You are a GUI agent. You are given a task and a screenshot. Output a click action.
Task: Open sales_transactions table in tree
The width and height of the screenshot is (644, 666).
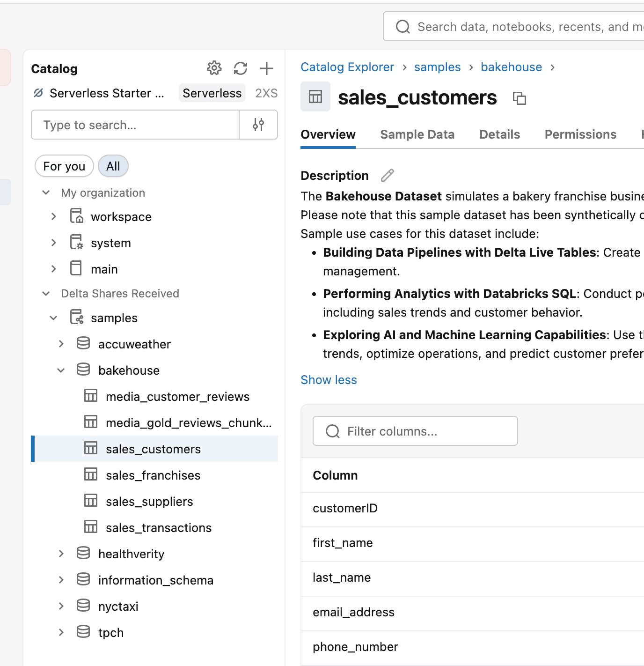(158, 528)
